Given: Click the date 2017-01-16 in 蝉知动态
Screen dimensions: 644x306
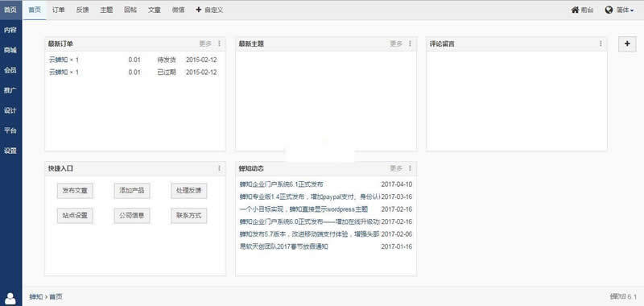Looking at the screenshot, I should pos(397,246).
